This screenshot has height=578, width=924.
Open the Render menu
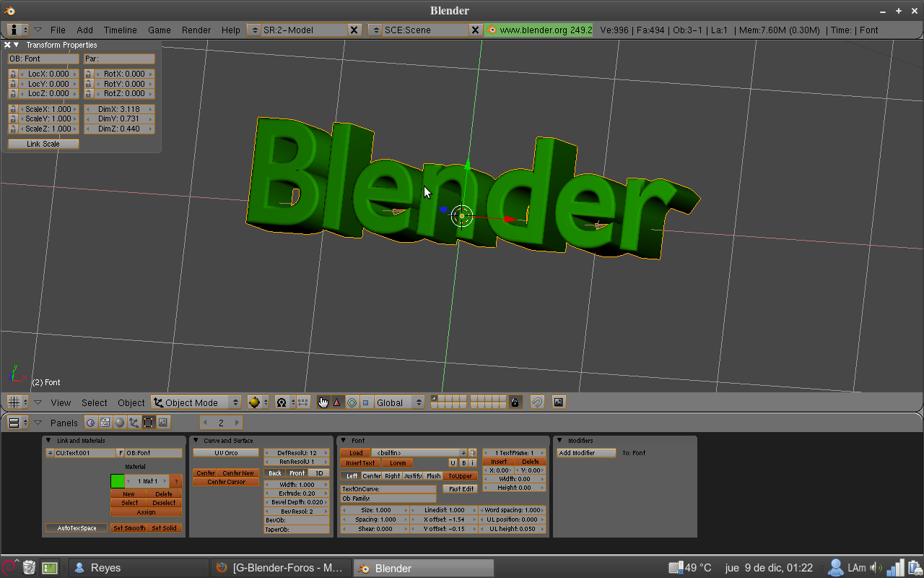(196, 30)
